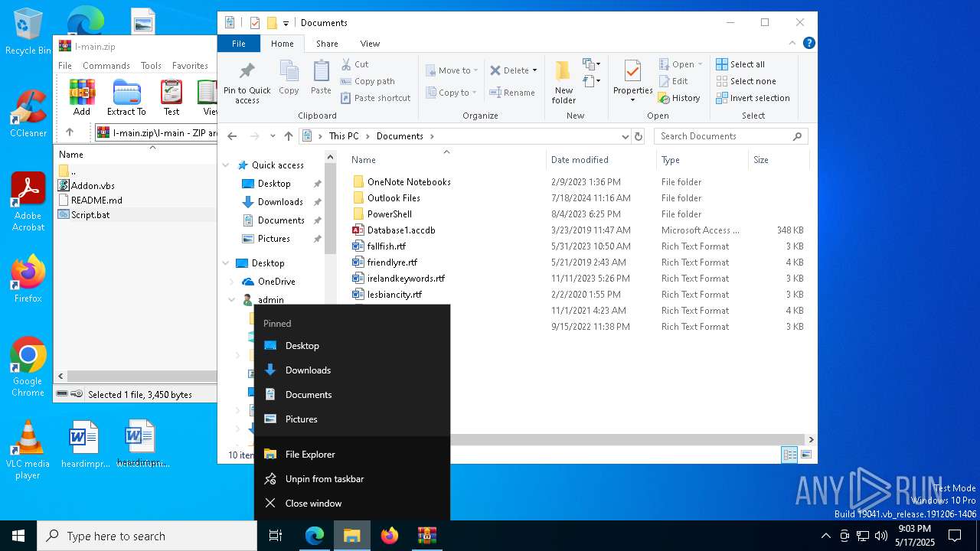Open WinRAR Commands menu
The image size is (980, 551).
coord(106,66)
